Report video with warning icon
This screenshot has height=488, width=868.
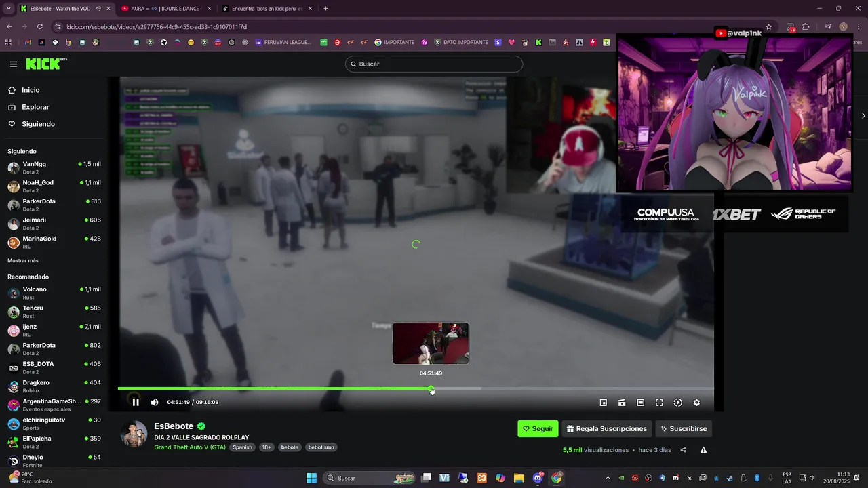pyautogui.click(x=703, y=450)
